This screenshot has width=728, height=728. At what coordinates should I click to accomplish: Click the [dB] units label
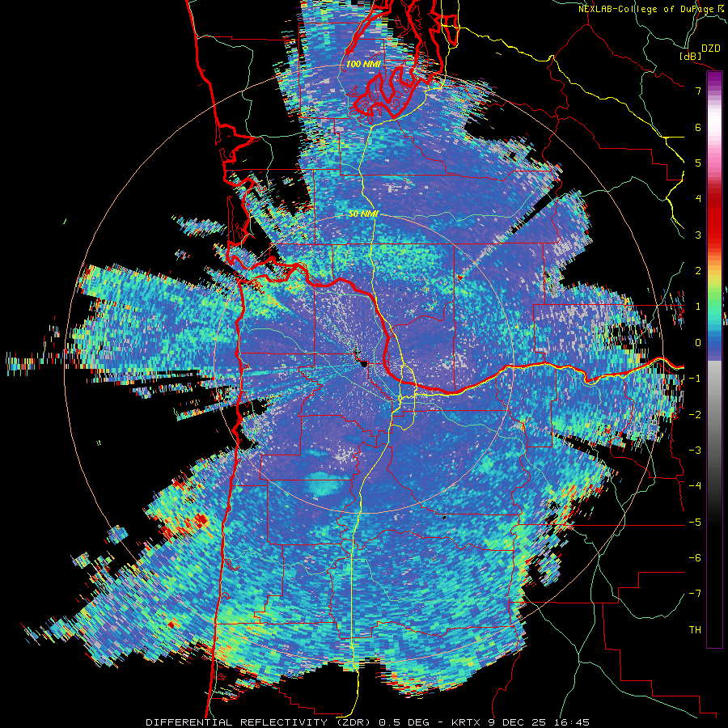(691, 56)
